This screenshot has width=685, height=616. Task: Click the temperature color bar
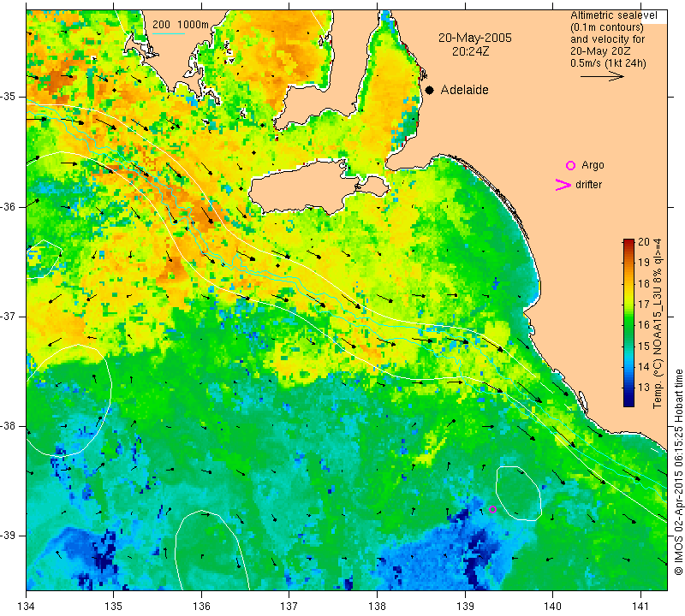(628, 323)
